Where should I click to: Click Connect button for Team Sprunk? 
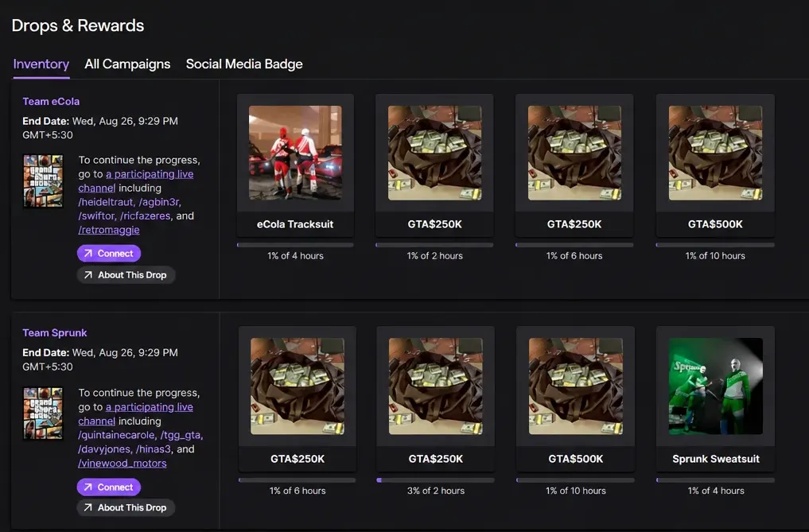point(109,487)
